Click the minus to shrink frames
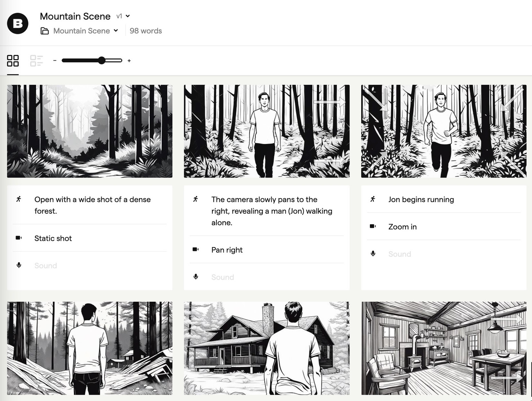 (55, 61)
